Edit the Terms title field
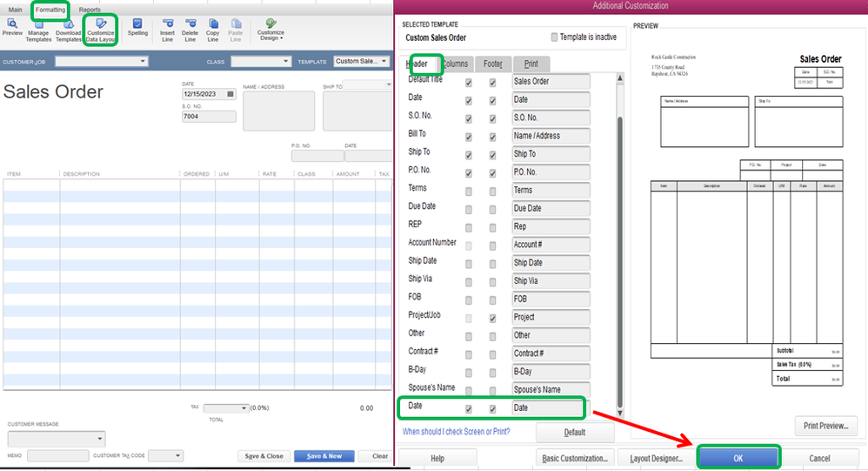 (x=551, y=190)
